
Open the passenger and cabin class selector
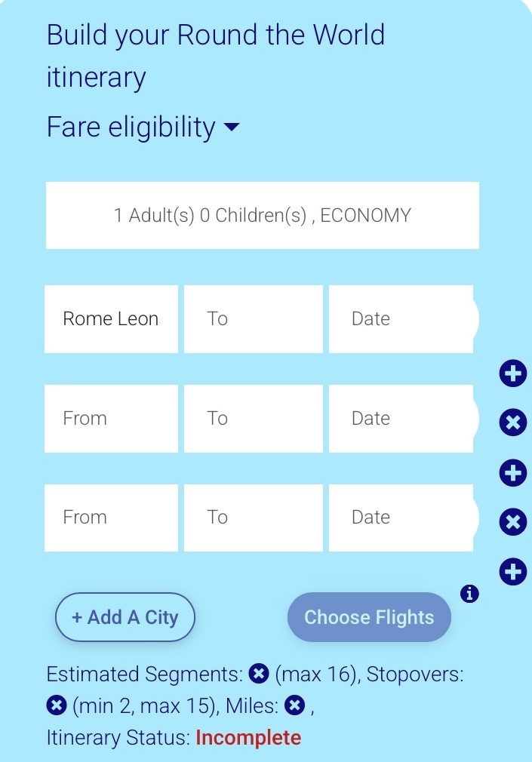point(263,215)
